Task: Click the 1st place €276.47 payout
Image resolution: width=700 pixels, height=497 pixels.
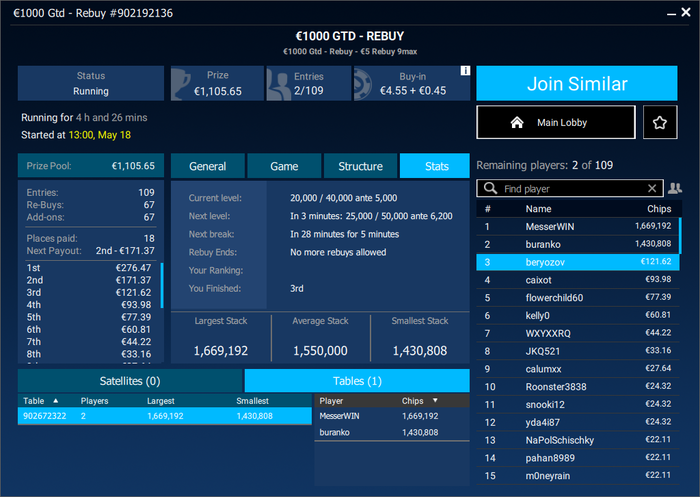Action: pyautogui.click(x=88, y=267)
